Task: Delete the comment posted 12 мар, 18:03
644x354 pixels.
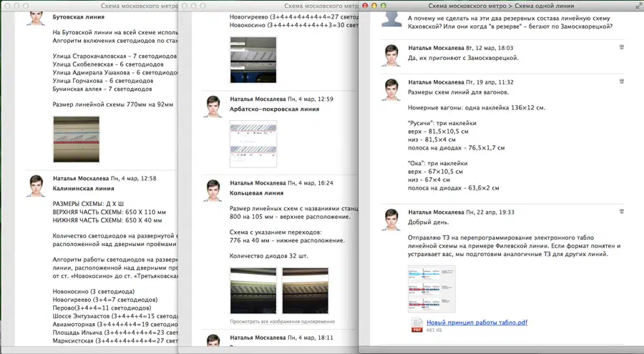Action: tap(621, 47)
